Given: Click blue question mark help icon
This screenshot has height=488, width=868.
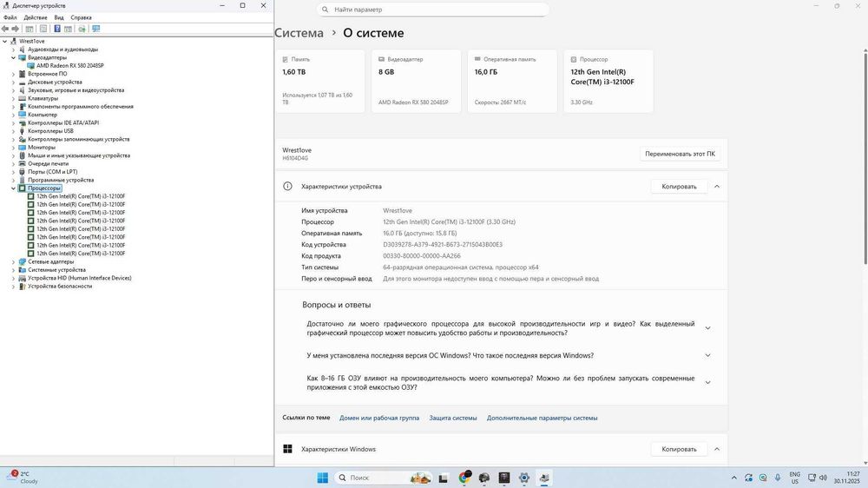Looking at the screenshot, I should pyautogui.click(x=57, y=29).
